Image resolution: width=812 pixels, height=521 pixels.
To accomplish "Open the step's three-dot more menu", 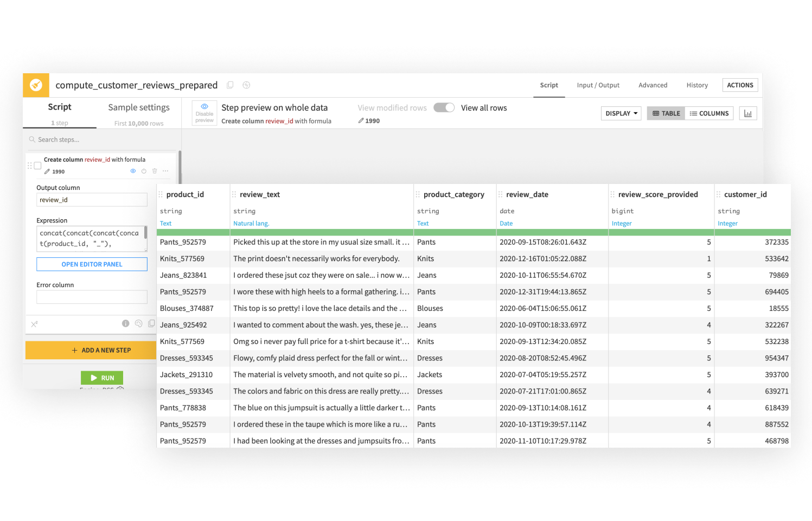I will click(x=165, y=171).
